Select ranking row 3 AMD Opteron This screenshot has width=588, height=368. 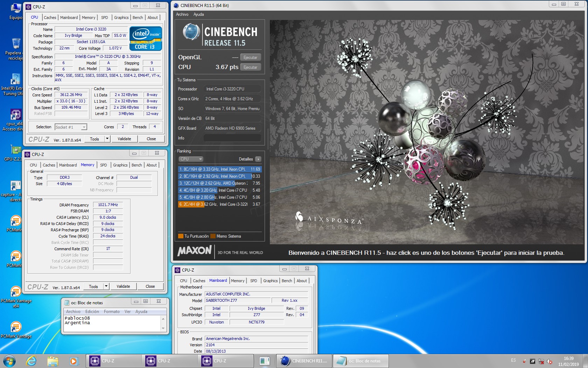(x=220, y=183)
